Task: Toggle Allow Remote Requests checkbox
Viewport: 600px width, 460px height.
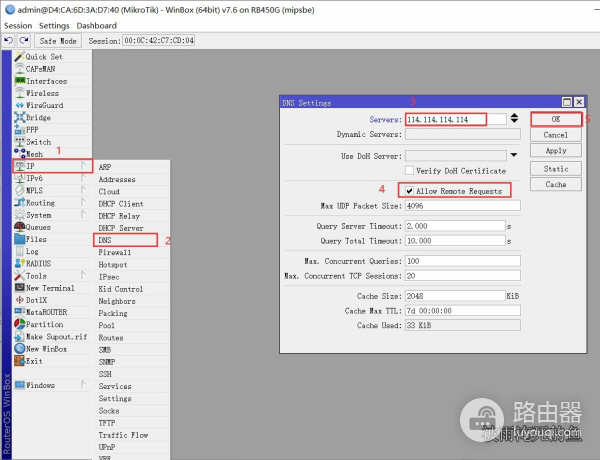Action: (x=409, y=191)
